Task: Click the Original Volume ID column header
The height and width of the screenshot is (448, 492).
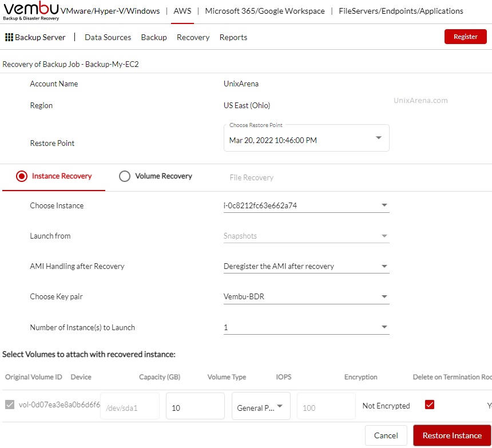Action: [34, 377]
